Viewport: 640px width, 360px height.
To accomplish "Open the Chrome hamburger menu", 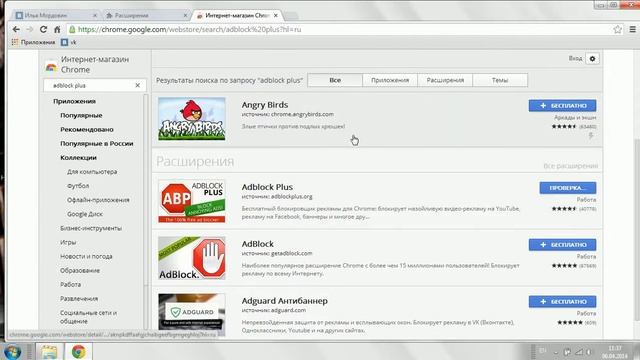I will (x=632, y=29).
